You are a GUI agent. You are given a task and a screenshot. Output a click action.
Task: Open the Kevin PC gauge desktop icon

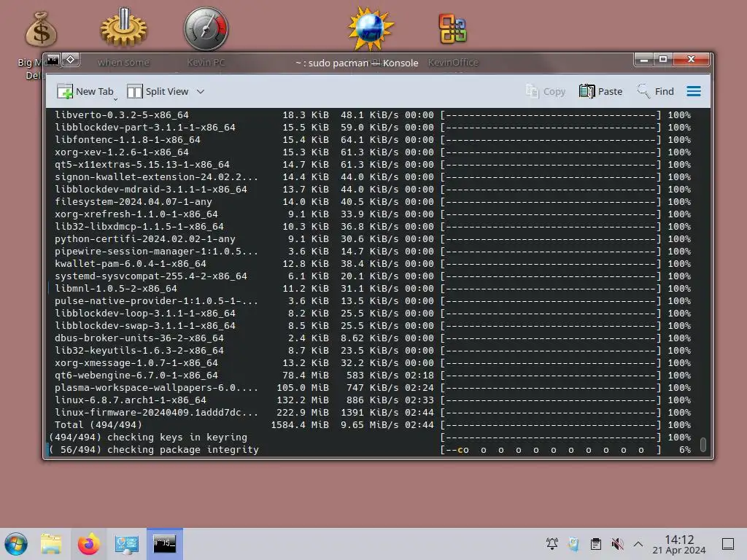(x=206, y=28)
